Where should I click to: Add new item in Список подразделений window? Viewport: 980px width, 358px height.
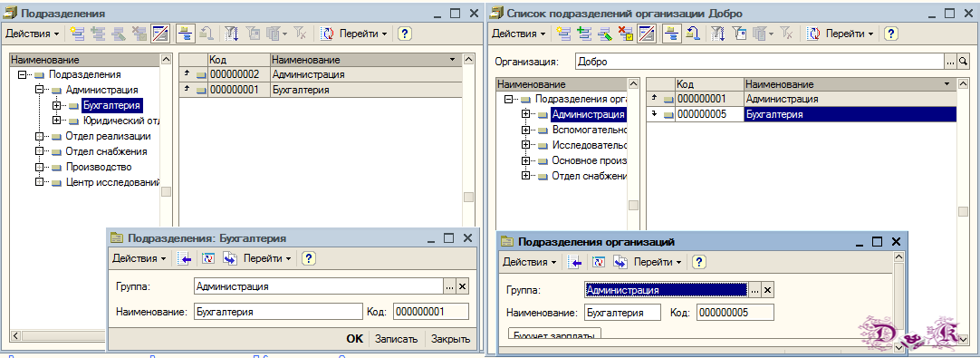coord(563,34)
